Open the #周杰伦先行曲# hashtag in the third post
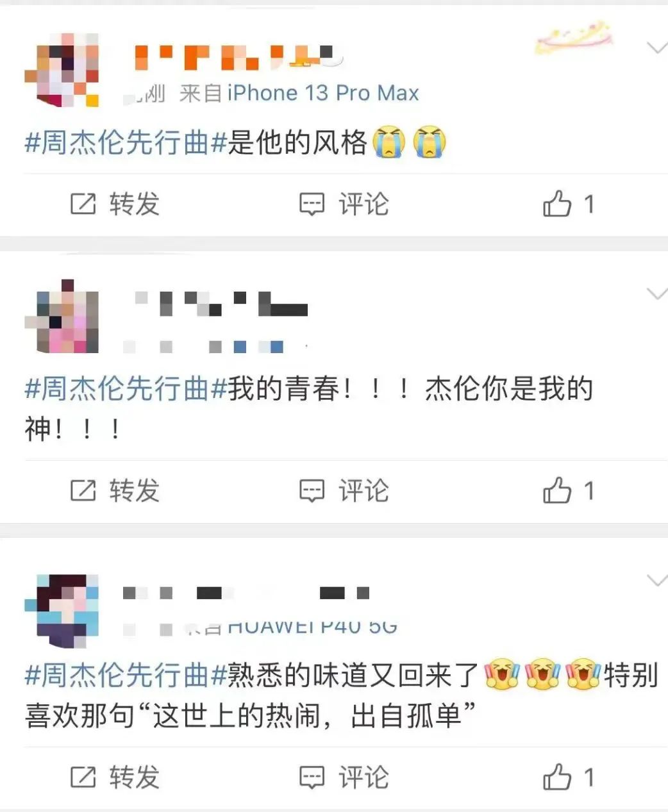The width and height of the screenshot is (668, 812). tap(126, 675)
